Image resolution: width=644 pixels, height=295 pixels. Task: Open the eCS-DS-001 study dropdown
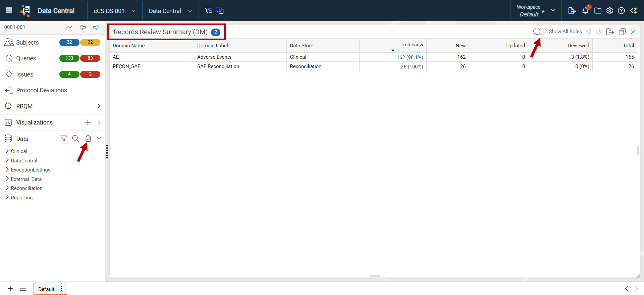coord(115,11)
